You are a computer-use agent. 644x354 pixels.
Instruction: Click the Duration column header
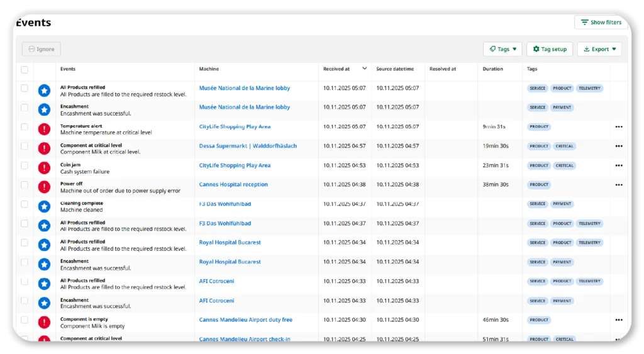coord(492,69)
